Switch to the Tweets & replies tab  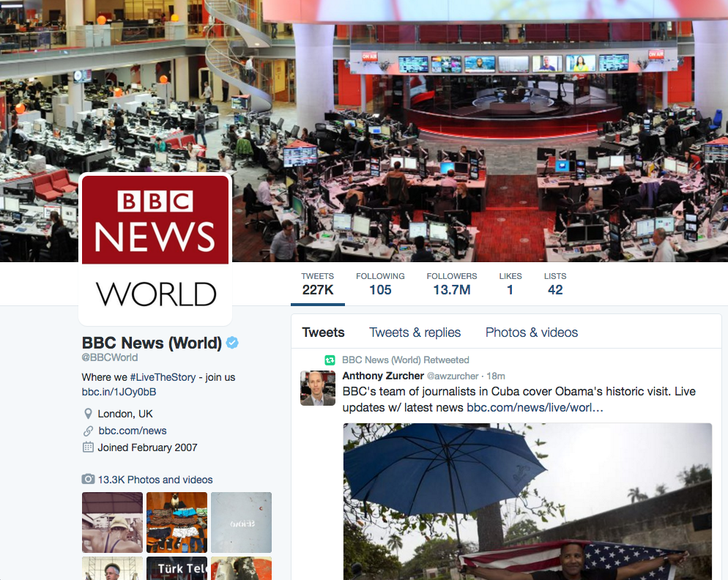point(415,332)
